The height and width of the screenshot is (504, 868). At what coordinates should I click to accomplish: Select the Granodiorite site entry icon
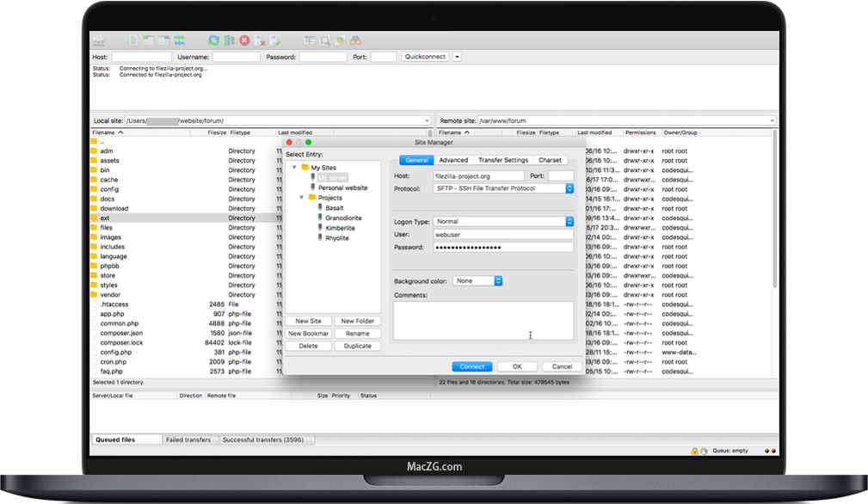point(317,218)
